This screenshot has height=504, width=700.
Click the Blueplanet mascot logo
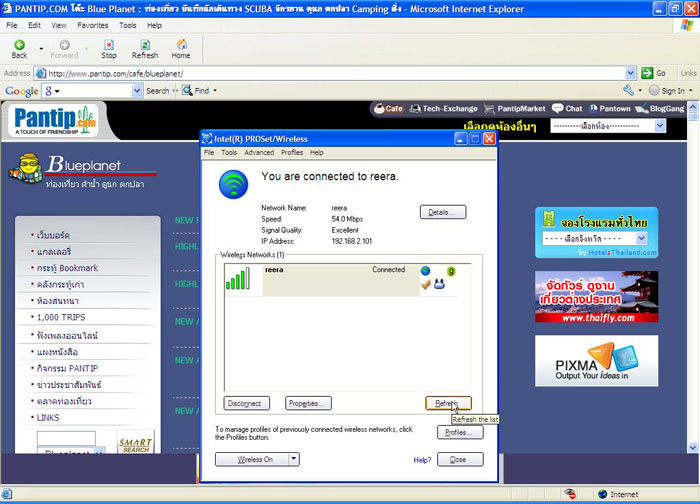coord(25,168)
